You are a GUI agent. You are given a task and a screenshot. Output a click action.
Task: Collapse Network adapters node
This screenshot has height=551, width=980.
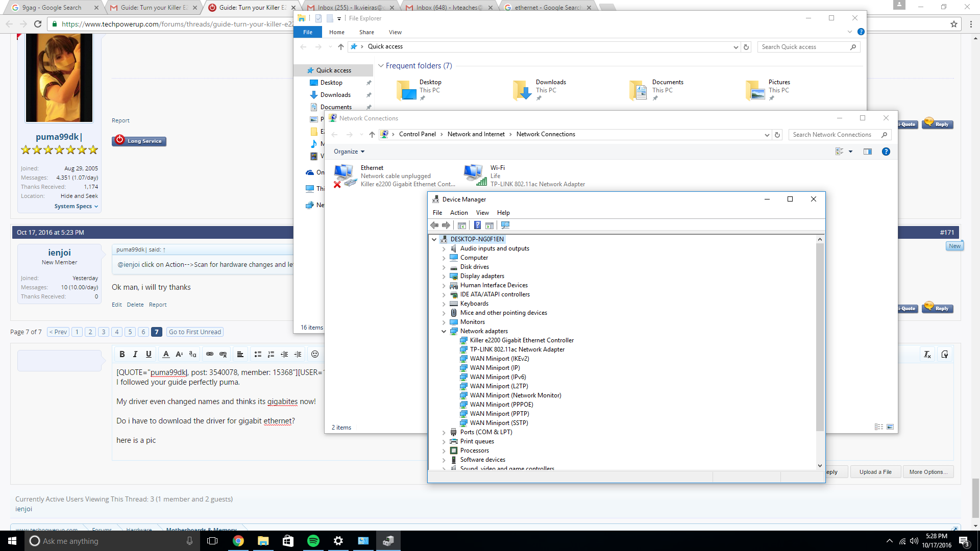[444, 332]
